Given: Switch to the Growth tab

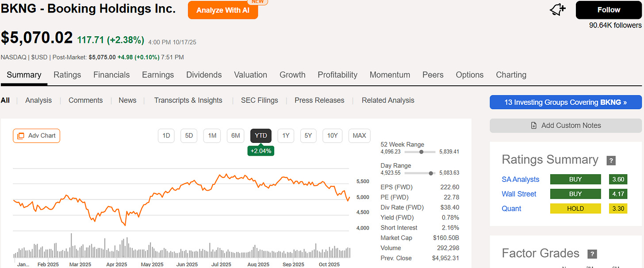Looking at the screenshot, I should 292,75.
